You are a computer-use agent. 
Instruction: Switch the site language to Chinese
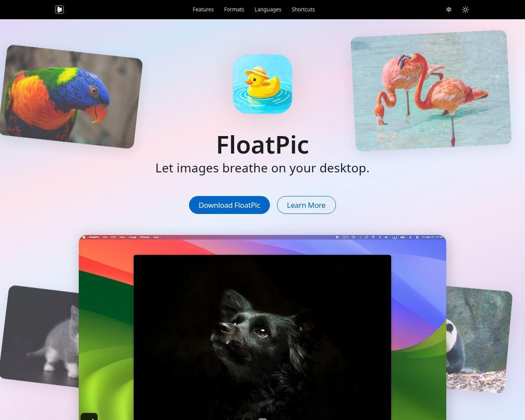[x=449, y=10]
